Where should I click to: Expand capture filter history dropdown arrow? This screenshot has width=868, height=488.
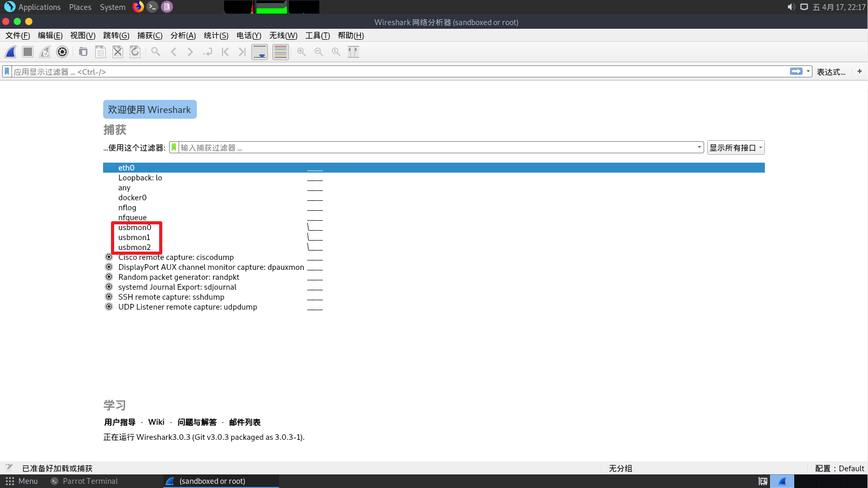coord(699,147)
